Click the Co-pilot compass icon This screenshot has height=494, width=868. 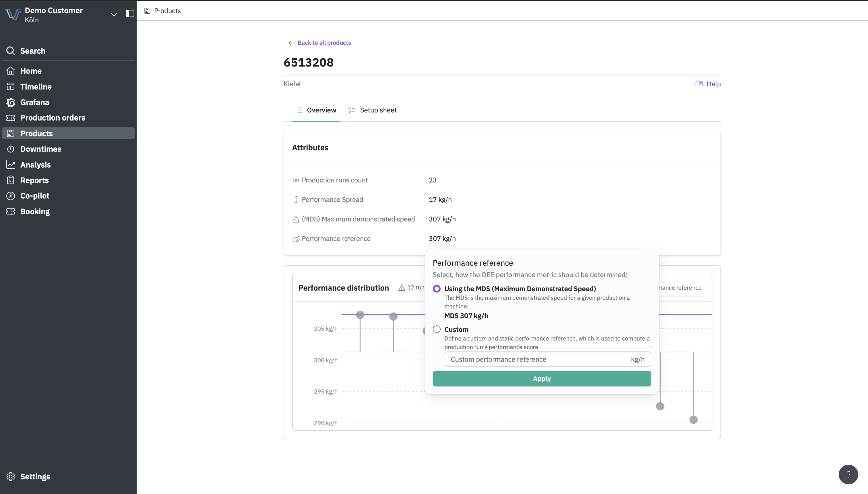(11, 196)
